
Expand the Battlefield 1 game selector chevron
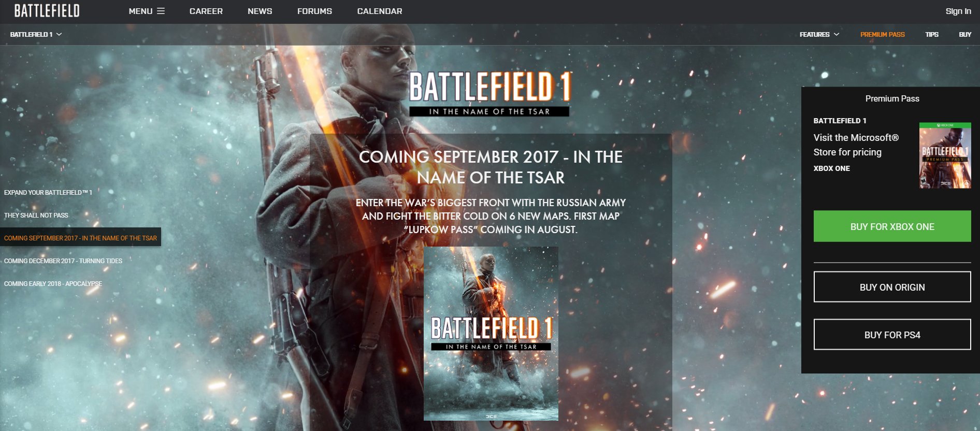(x=59, y=34)
